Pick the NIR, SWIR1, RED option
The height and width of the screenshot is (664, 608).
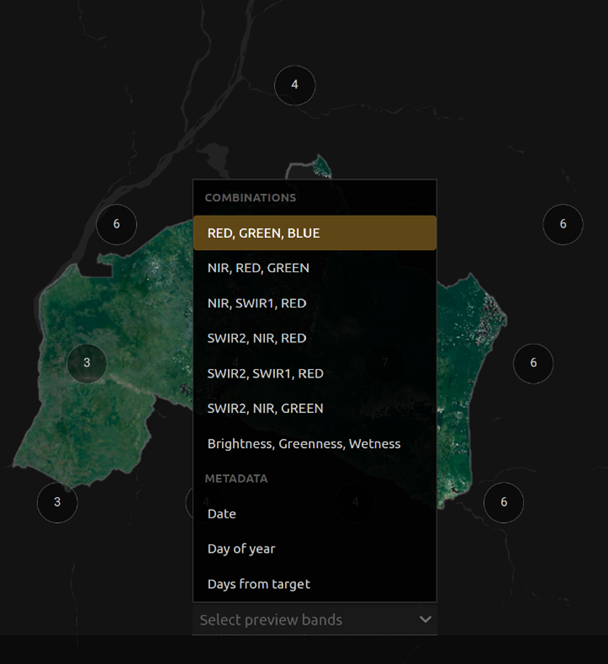coord(314,303)
